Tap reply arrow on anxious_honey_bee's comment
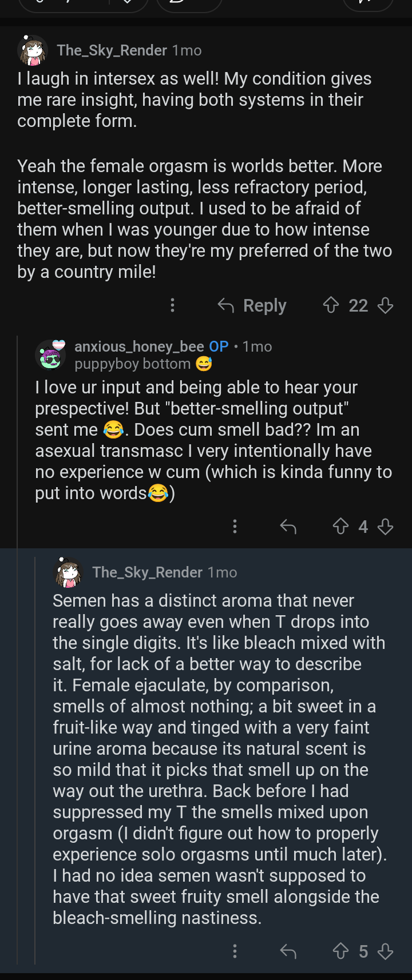 (x=288, y=526)
